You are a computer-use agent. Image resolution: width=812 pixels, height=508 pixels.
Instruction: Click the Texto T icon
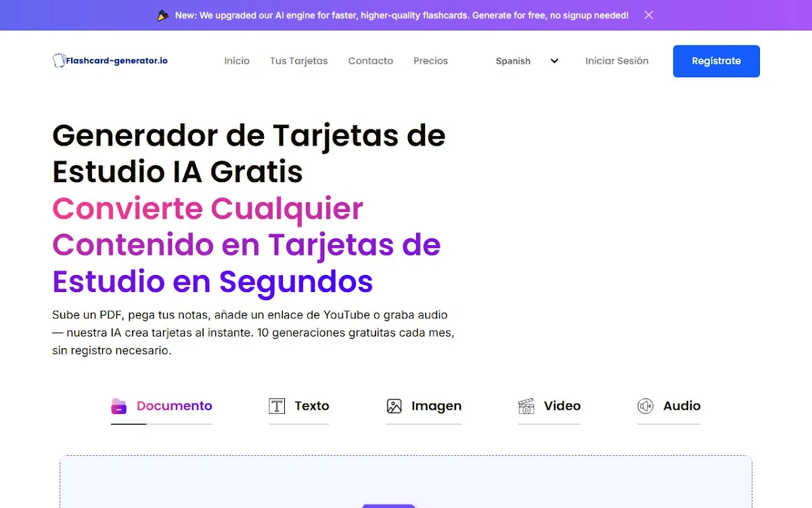(277, 406)
